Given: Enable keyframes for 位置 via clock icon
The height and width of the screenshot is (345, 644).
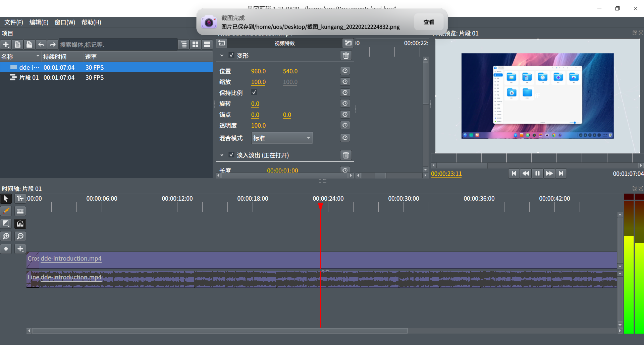Looking at the screenshot, I should [x=345, y=71].
